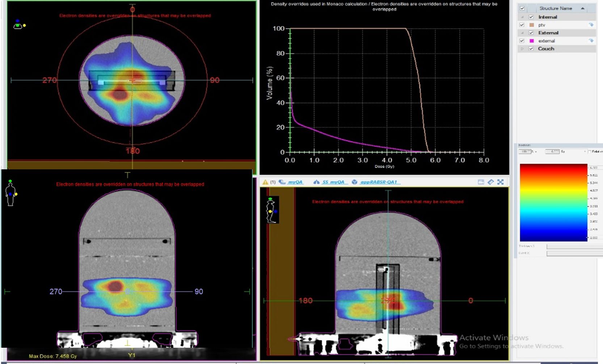The height and width of the screenshot is (364, 603).
Task: Select the Couch group row label
Action: pyautogui.click(x=546, y=48)
